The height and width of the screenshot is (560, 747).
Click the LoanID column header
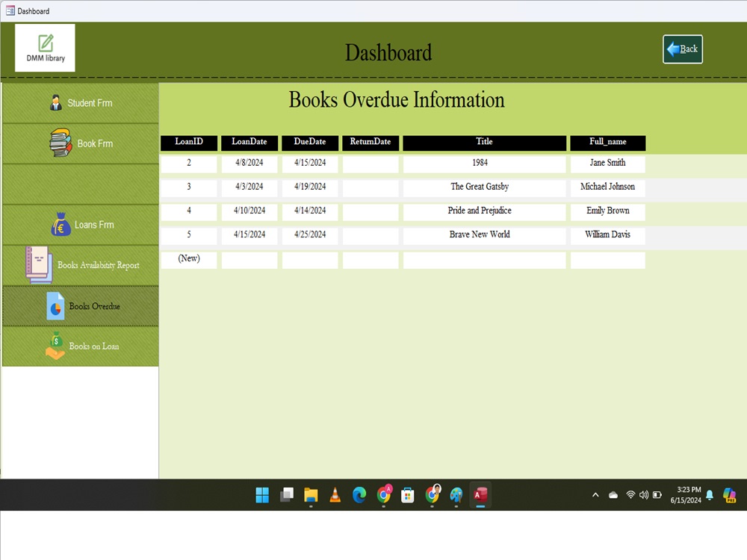(189, 143)
